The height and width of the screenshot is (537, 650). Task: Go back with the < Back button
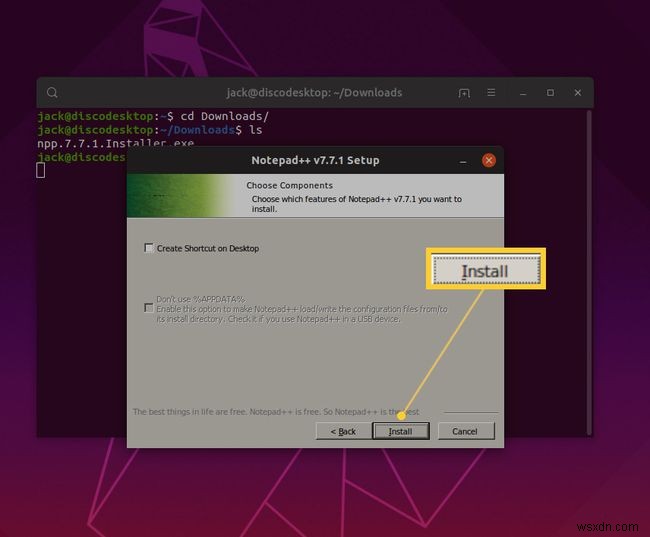pos(343,431)
